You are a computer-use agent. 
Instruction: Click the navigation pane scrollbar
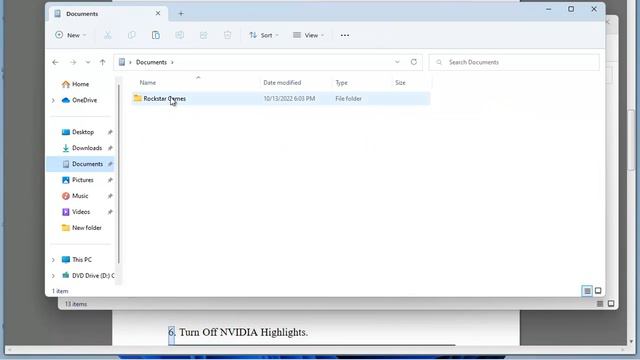pos(119,174)
